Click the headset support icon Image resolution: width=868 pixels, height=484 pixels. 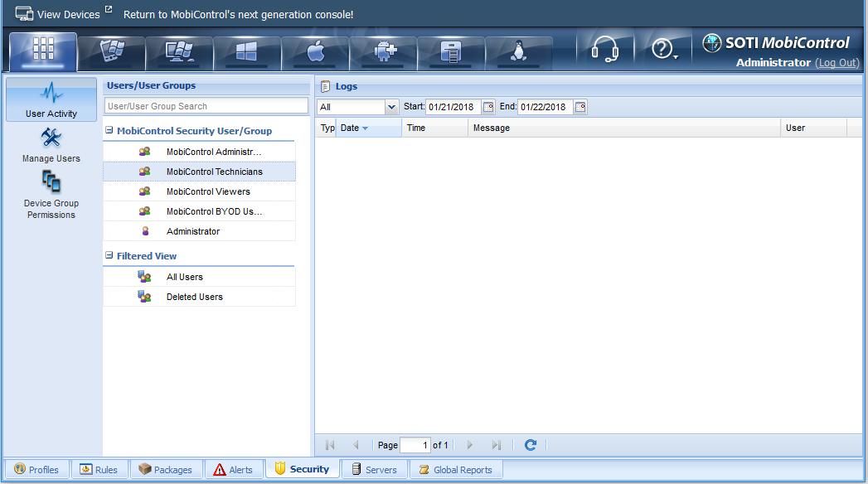[x=604, y=51]
